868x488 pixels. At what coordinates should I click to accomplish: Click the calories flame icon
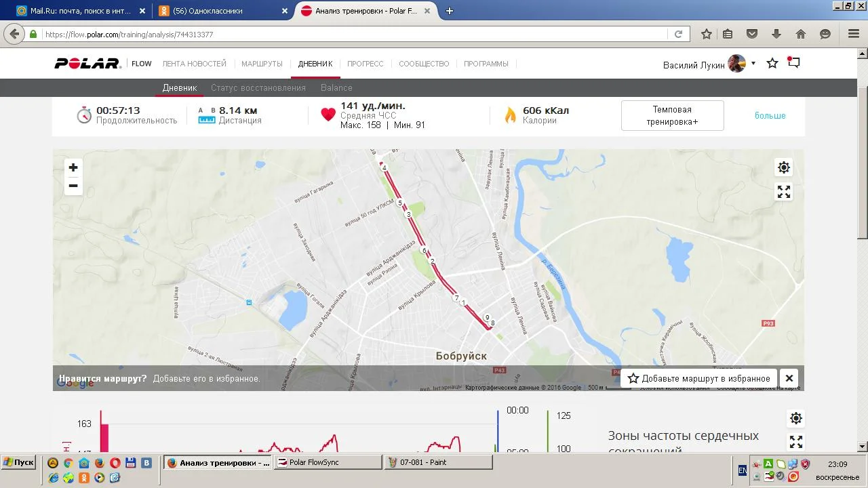click(510, 115)
